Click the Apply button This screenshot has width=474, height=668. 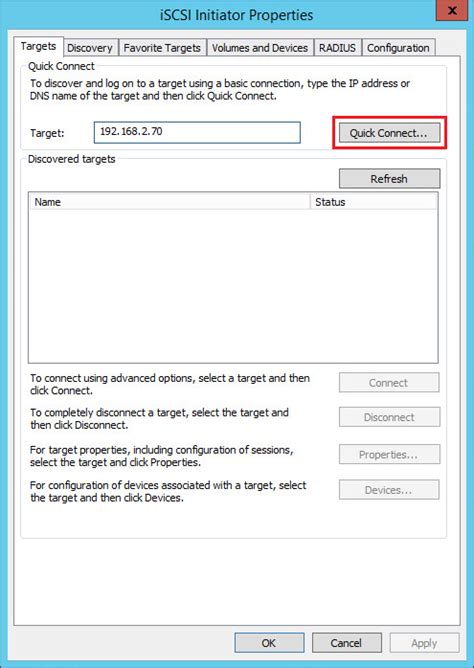pos(424,642)
